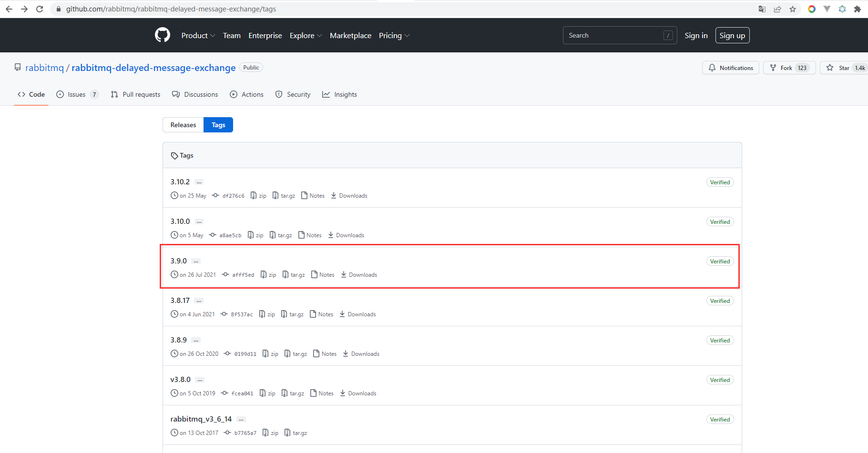Open commit df276c6
Viewport: 868px width, 453px height.
point(228,196)
